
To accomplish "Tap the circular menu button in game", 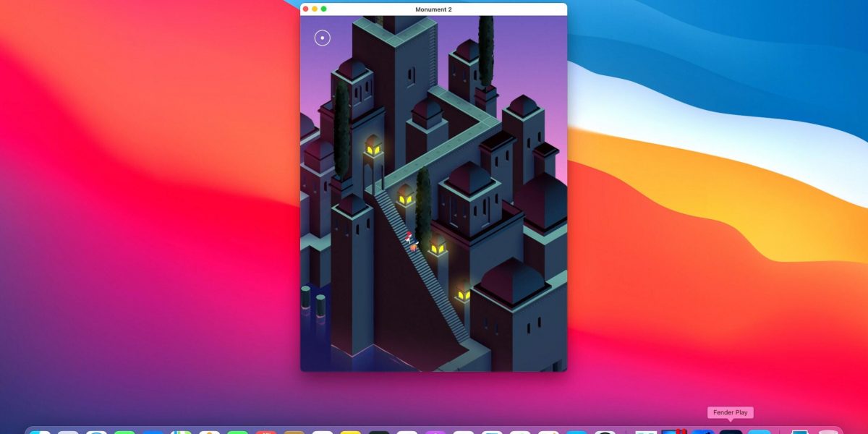I will (323, 38).
